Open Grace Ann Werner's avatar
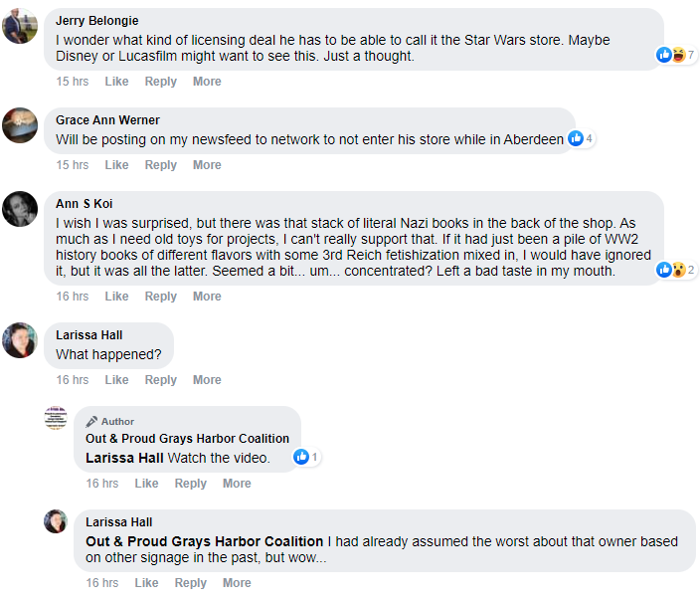700x601 pixels. click(20, 125)
